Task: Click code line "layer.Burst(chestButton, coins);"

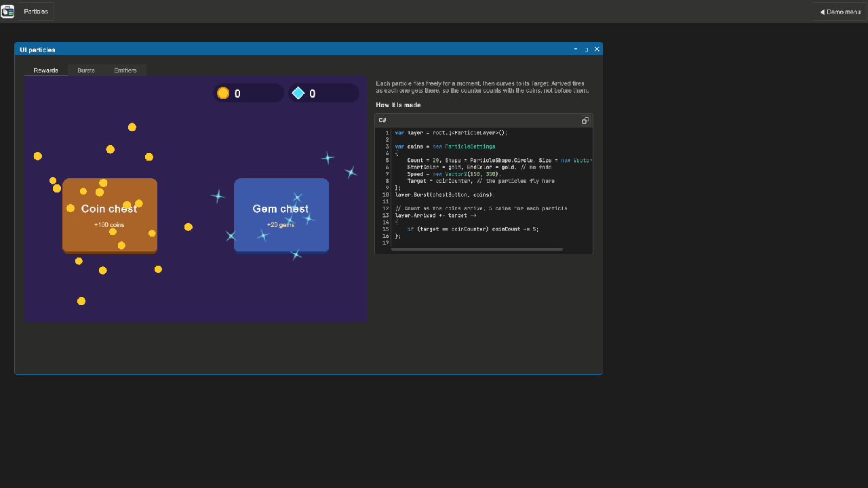Action: tap(445, 195)
